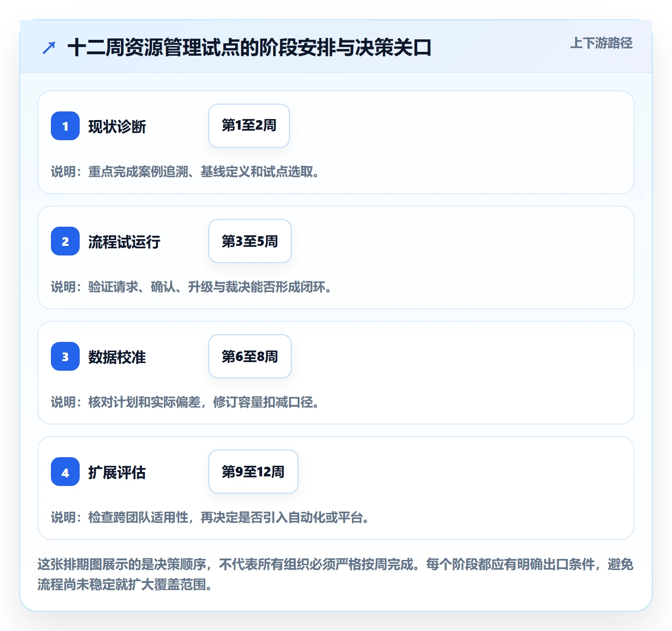Click the 数据校准 phase heading
Image resolution: width=672 pixels, height=631 pixels.
117,357
